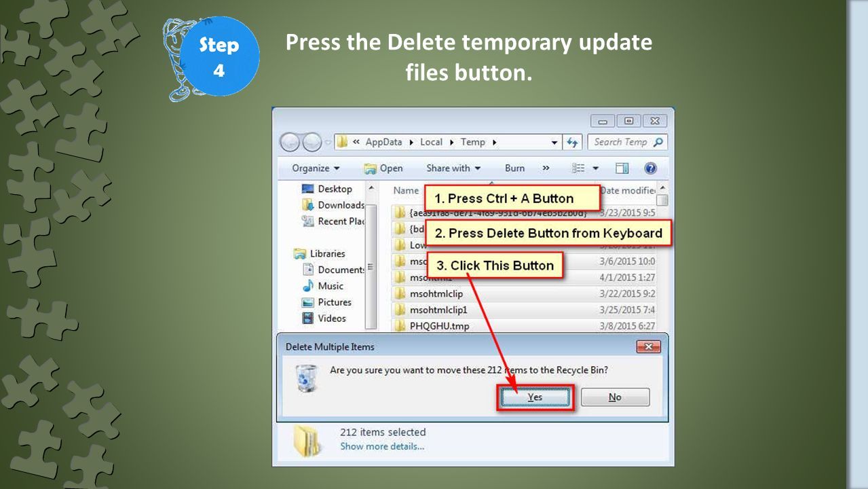The image size is (868, 489).
Task: Open the Organize dropdown menu
Action: tap(316, 168)
